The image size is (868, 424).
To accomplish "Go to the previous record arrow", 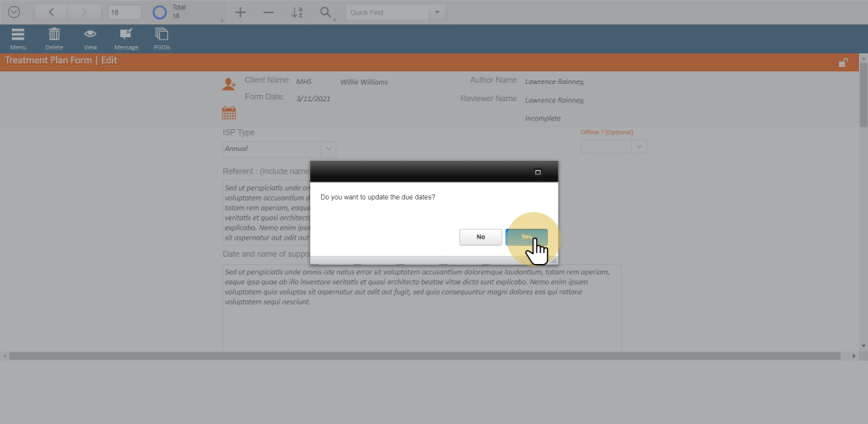I will click(x=52, y=13).
